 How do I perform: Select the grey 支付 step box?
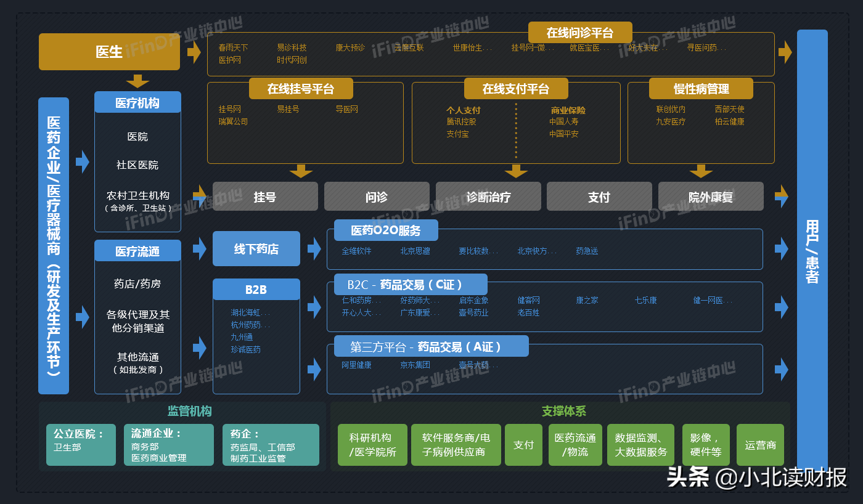pos(599,197)
